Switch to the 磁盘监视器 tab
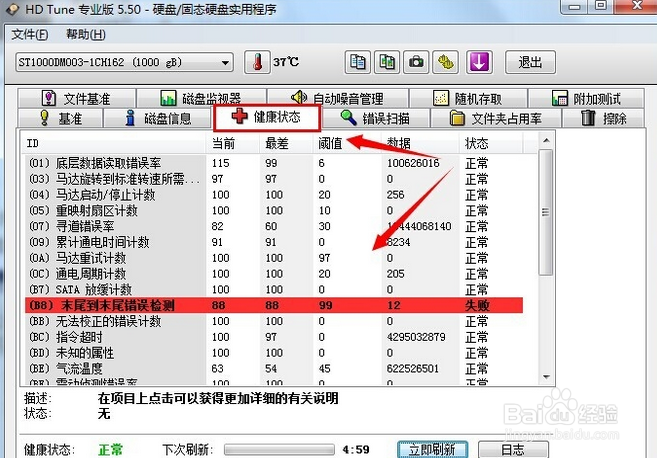657x458 pixels. click(202, 98)
